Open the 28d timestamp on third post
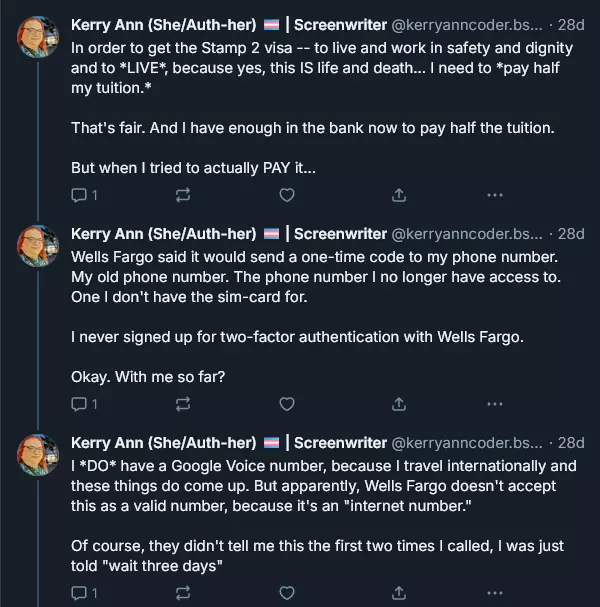The image size is (600, 607). click(x=570, y=442)
